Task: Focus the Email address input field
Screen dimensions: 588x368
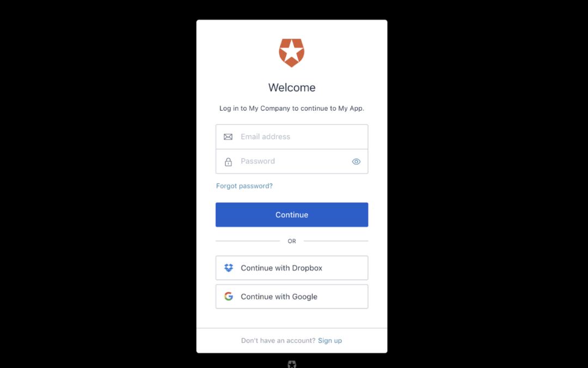Action: click(x=292, y=137)
